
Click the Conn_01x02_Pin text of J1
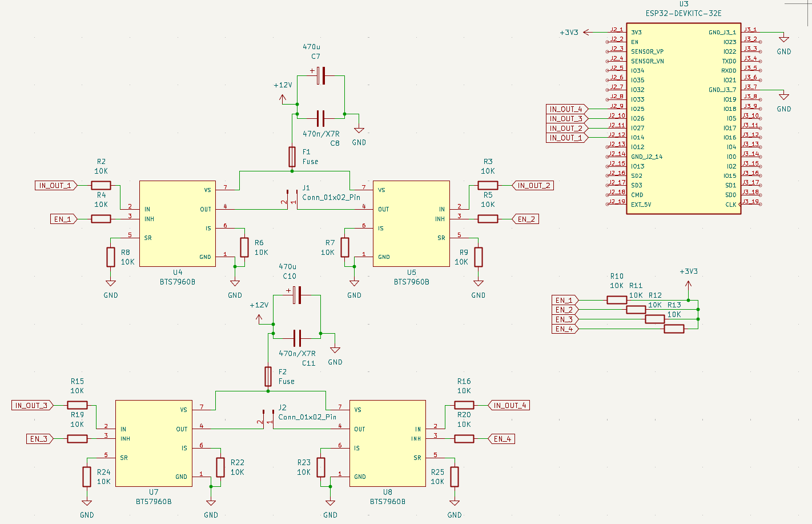pyautogui.click(x=331, y=197)
